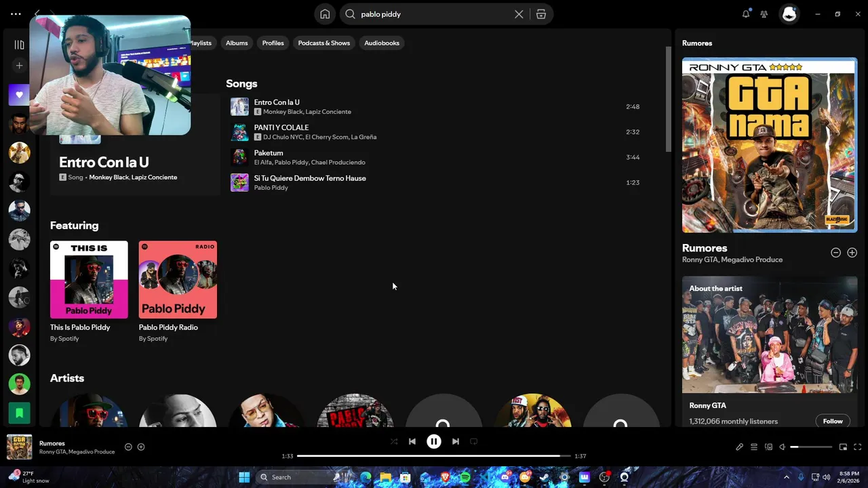Open Rumores title in Now Playing panel
The width and height of the screenshot is (868, 488).
point(705,248)
